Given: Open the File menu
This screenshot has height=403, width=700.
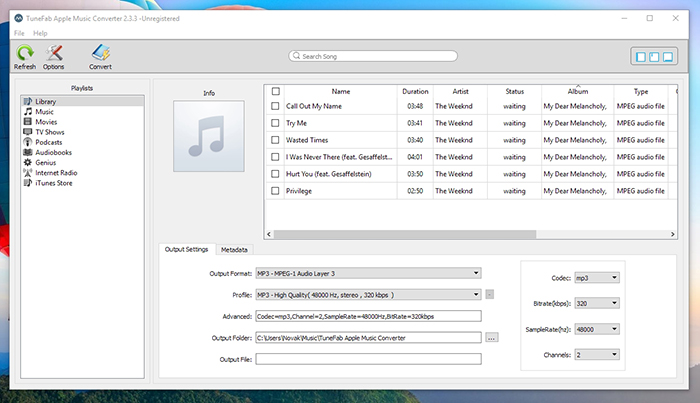Looking at the screenshot, I should [19, 33].
